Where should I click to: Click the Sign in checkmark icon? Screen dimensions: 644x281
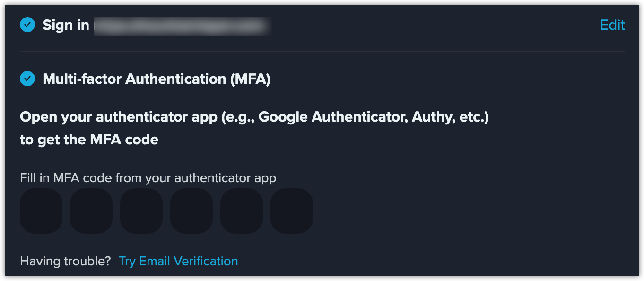click(x=27, y=25)
